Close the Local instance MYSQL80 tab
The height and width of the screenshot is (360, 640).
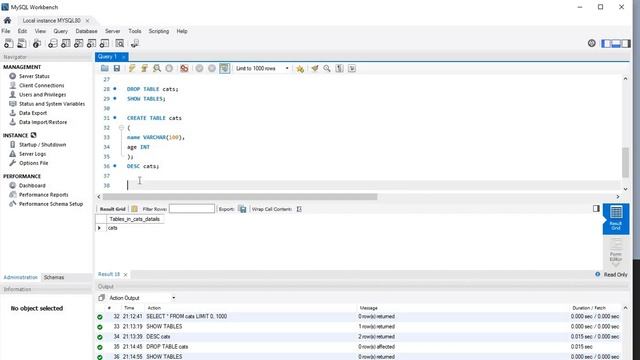87,20
